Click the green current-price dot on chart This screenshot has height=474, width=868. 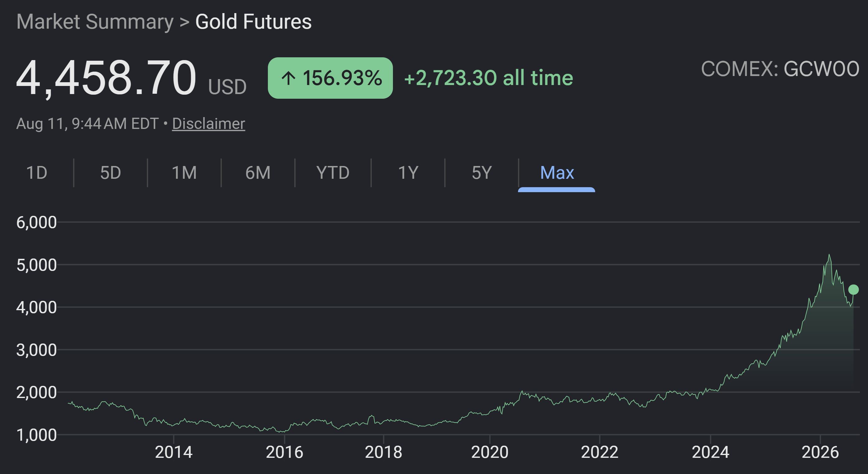(853, 289)
